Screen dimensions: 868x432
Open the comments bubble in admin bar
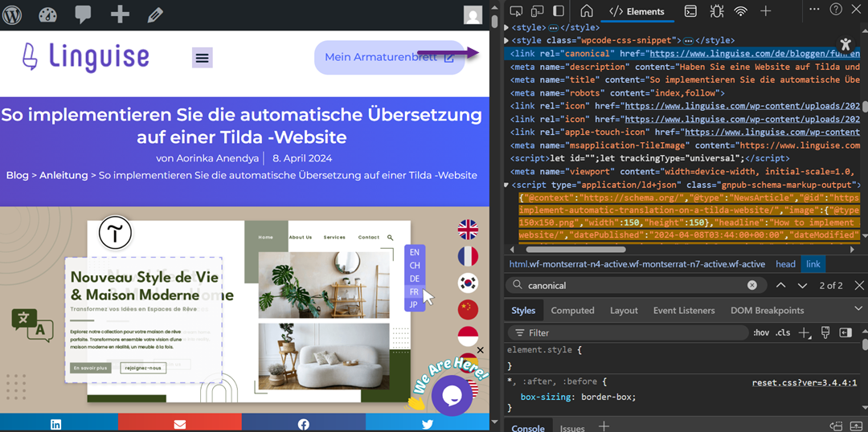83,14
